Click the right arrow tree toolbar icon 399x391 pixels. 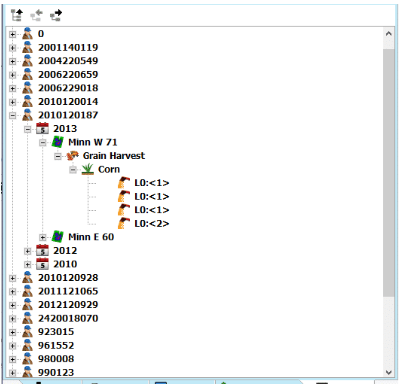[56, 15]
